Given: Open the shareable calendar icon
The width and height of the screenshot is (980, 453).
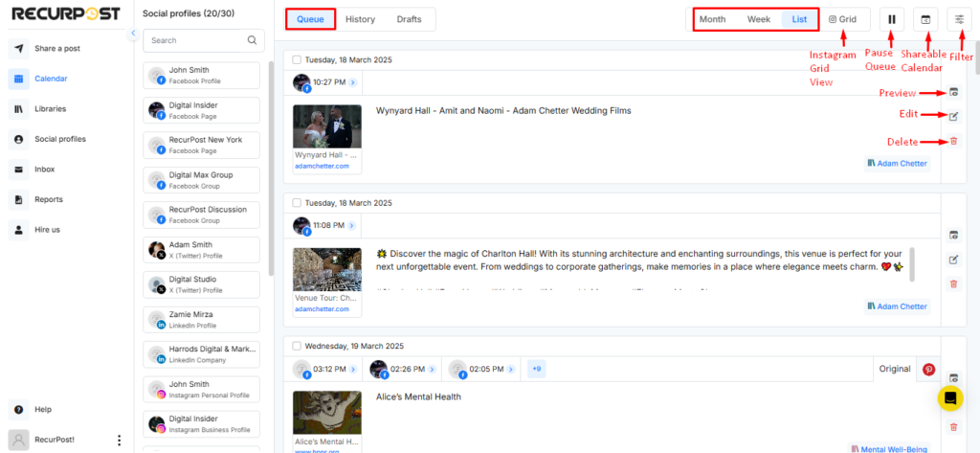Looking at the screenshot, I should pos(925,19).
